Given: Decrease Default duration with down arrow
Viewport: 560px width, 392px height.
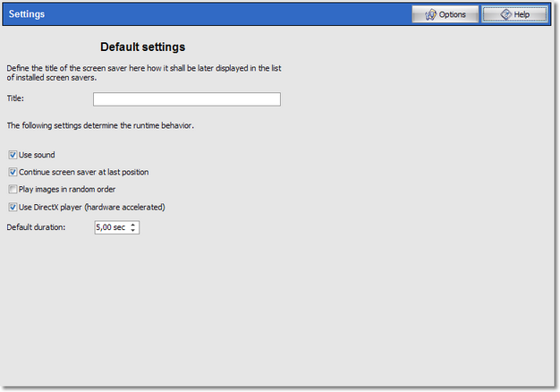Looking at the screenshot, I should point(133,231).
